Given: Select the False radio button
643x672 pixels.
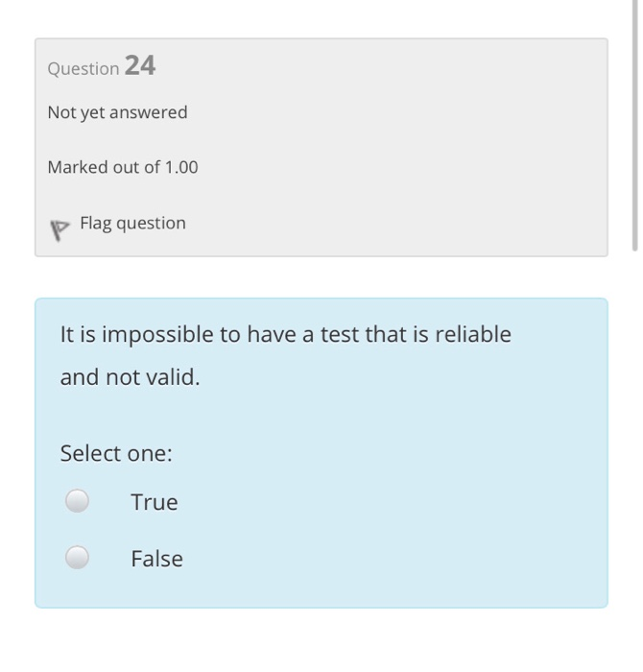Looking at the screenshot, I should 77,557.
